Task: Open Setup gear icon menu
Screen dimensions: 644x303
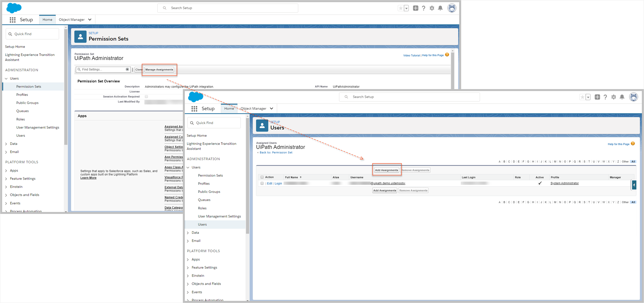Action: point(432,8)
